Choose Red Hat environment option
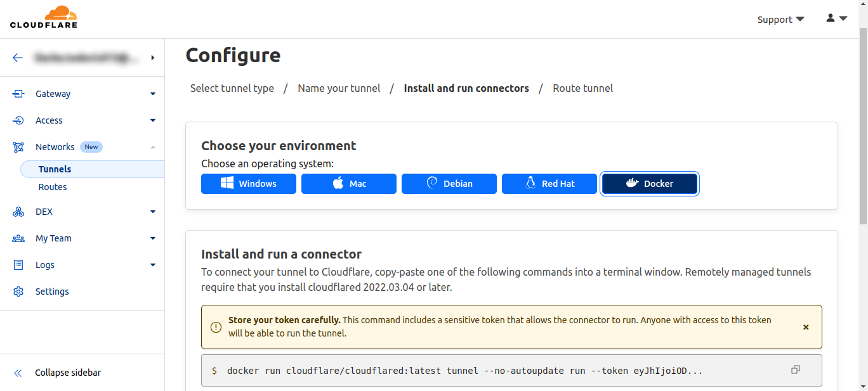 (x=549, y=184)
